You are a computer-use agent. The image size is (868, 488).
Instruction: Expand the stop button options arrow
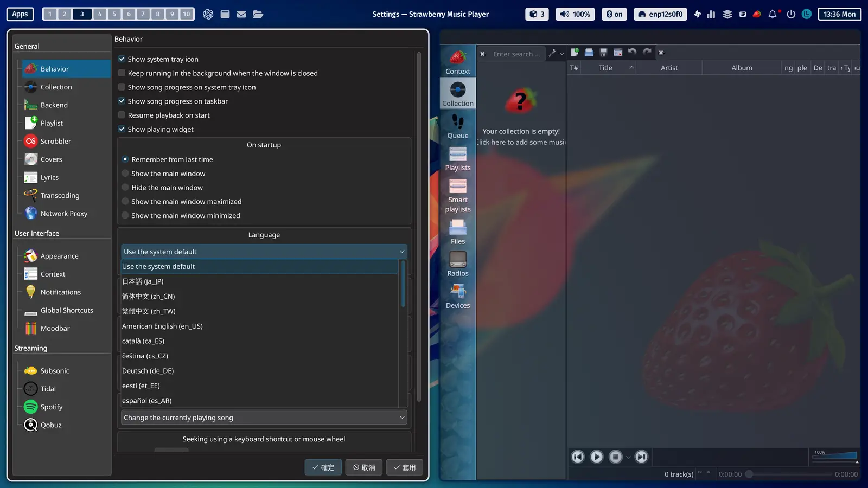(x=628, y=457)
